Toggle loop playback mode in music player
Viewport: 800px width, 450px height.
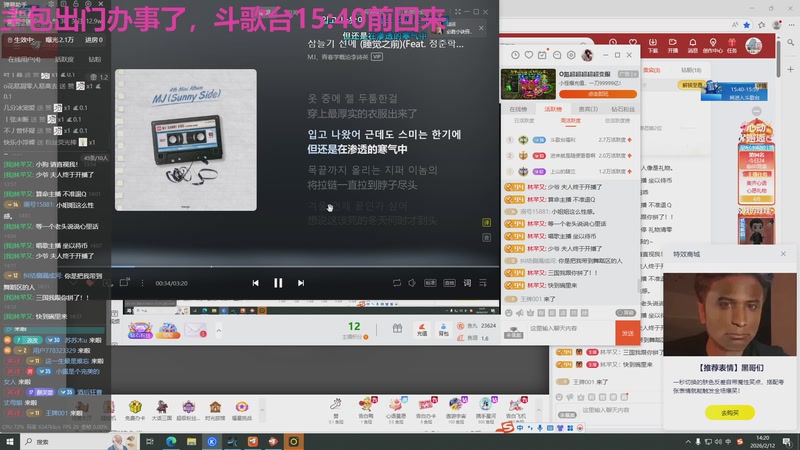click(396, 283)
